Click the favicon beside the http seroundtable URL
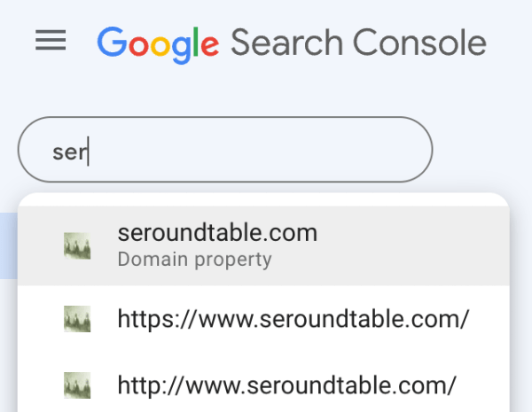Viewport: 532px width, 412px height. [77, 385]
